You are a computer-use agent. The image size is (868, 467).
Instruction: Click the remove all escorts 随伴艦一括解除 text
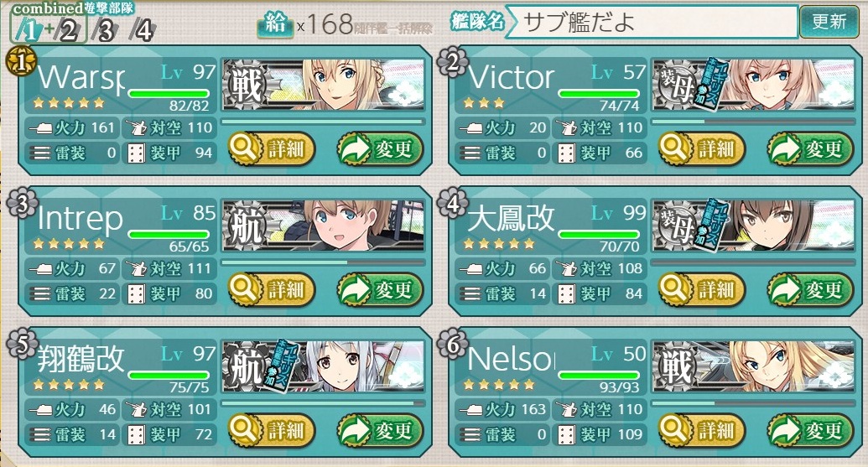[393, 29]
